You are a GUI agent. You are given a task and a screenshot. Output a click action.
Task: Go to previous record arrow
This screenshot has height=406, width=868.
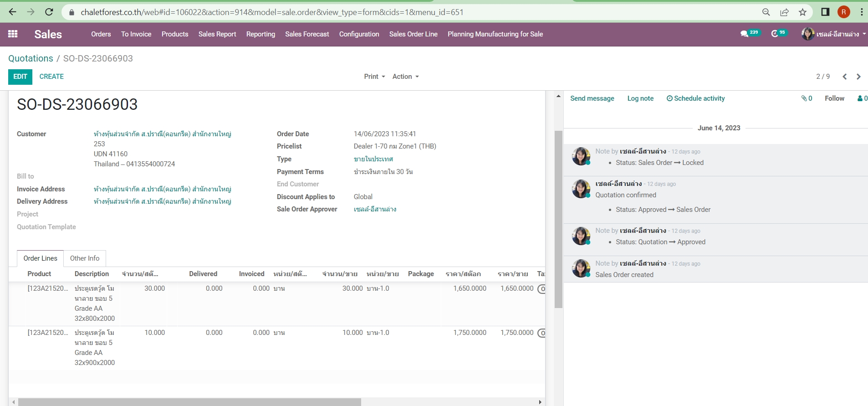click(x=844, y=77)
